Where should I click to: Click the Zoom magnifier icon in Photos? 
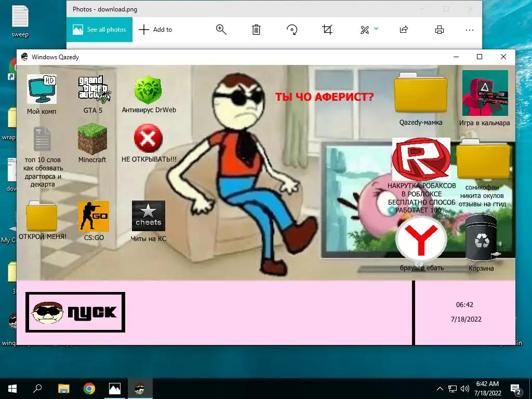[x=221, y=30]
